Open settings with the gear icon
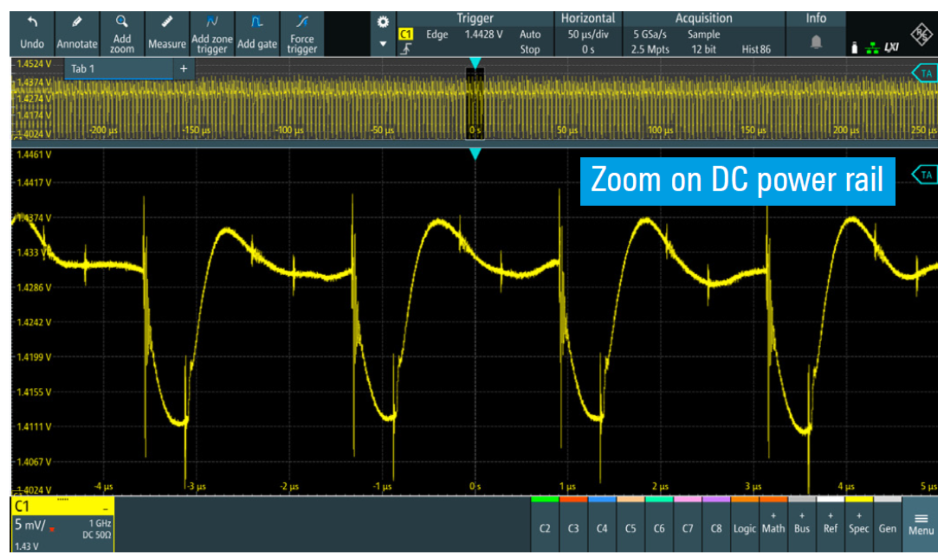 [383, 22]
